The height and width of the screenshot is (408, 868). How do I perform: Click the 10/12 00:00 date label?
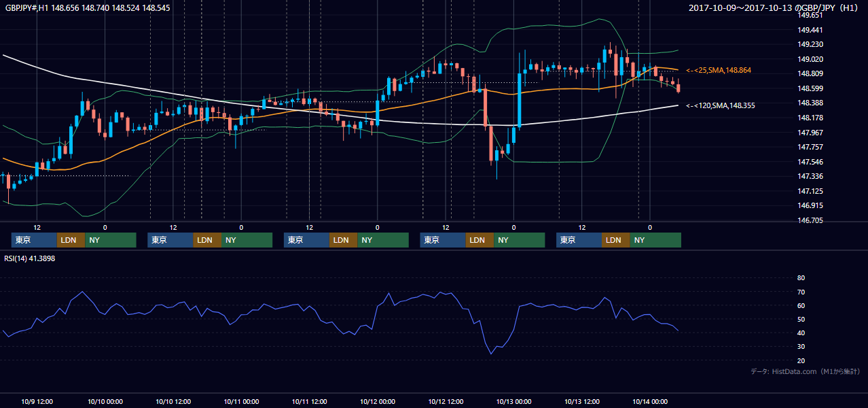378,401
